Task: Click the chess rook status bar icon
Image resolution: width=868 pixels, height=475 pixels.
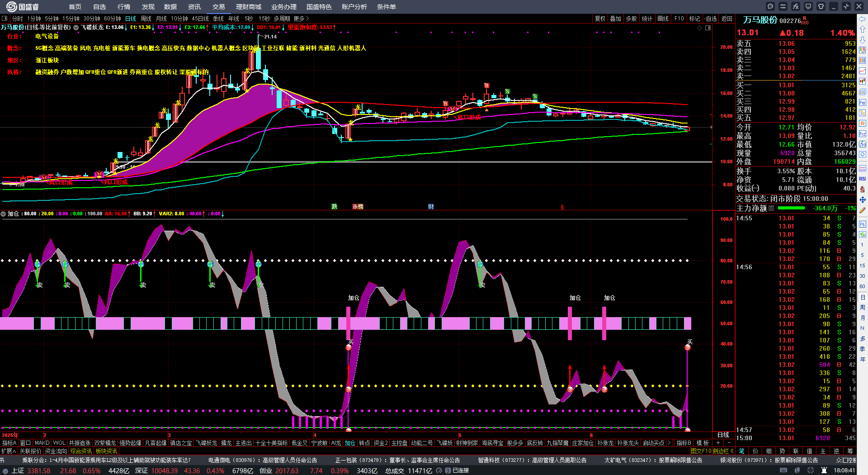Action: [x=823, y=470]
